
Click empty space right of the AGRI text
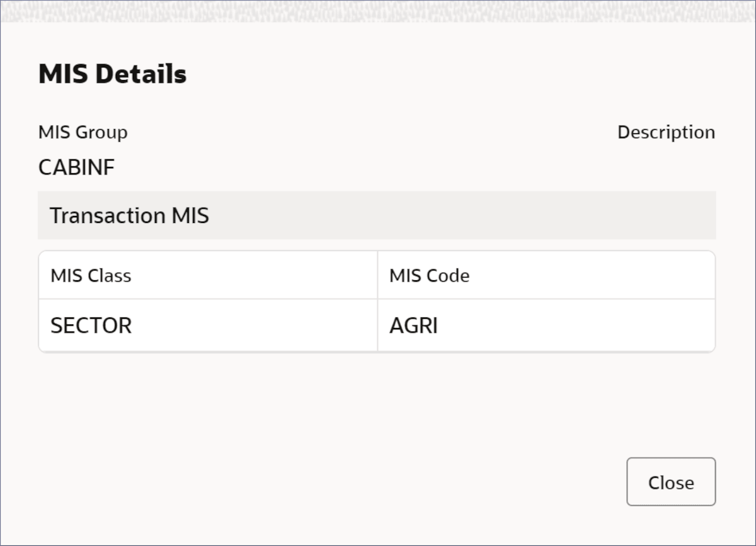coord(567,326)
